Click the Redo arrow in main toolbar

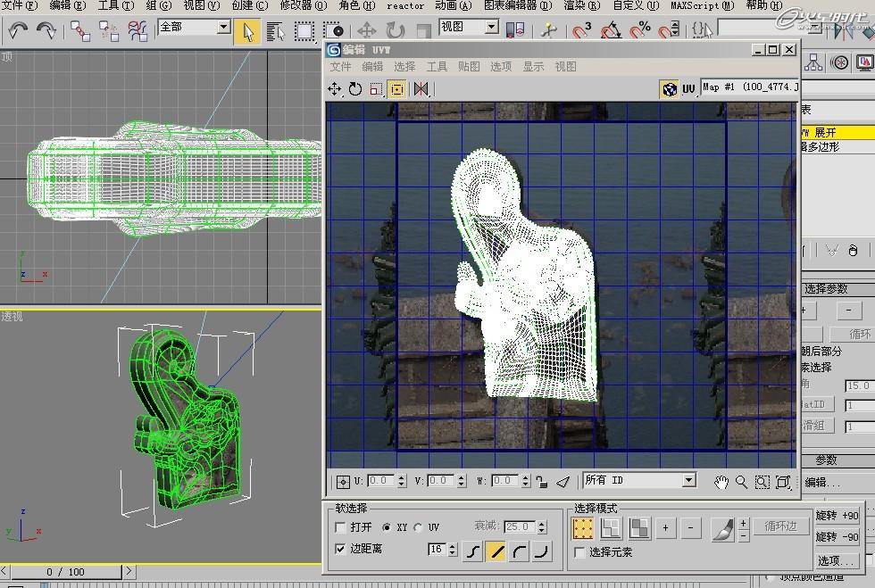(46, 30)
